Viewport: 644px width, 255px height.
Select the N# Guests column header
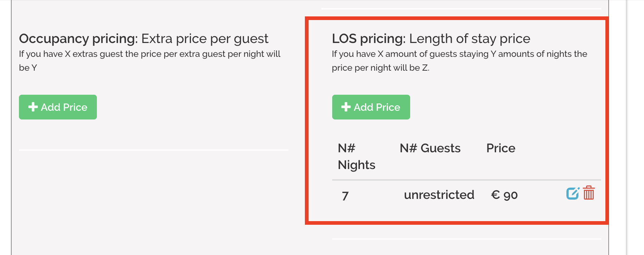click(430, 148)
